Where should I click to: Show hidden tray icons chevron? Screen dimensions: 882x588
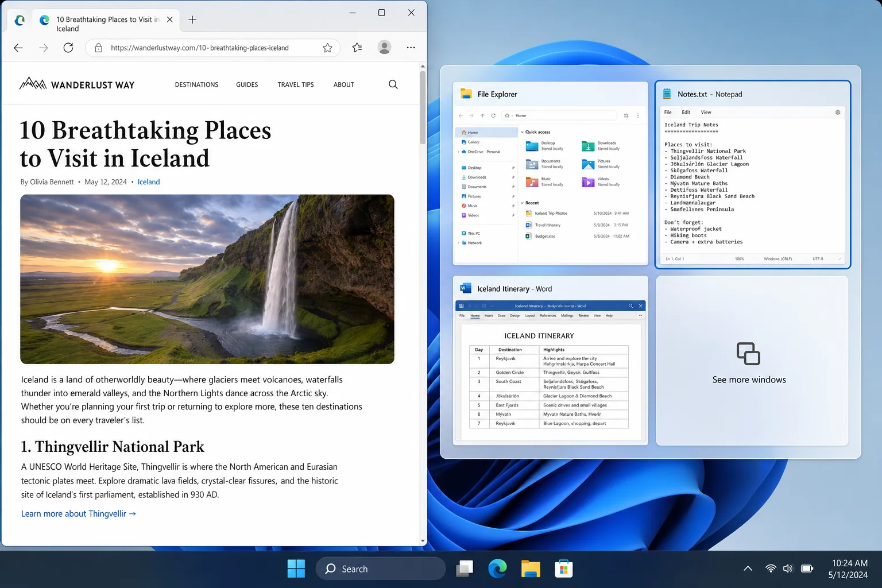[x=748, y=568]
